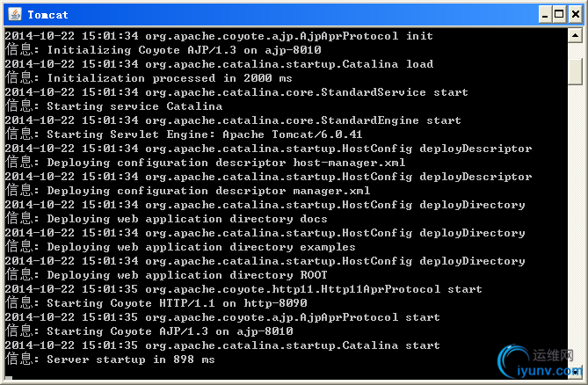The height and width of the screenshot is (385, 588).
Task: Click the "Starting service Catalina" line
Action: pyautogui.click(x=114, y=106)
